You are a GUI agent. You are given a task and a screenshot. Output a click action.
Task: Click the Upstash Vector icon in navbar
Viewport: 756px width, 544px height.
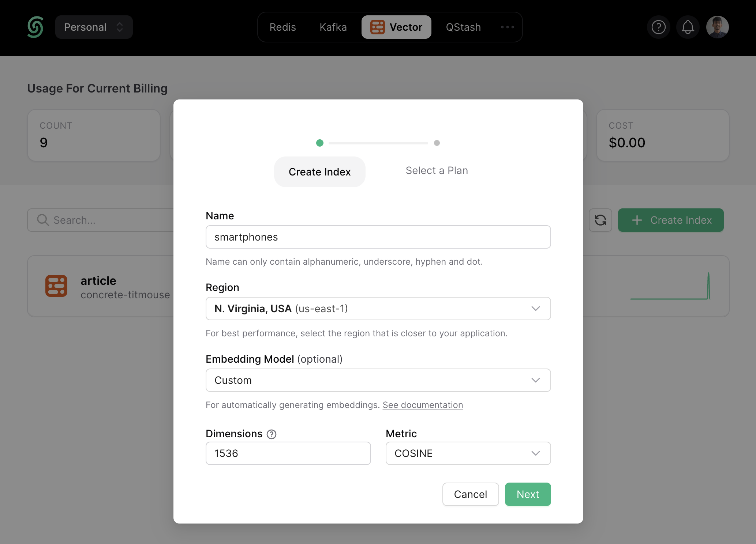coord(376,26)
